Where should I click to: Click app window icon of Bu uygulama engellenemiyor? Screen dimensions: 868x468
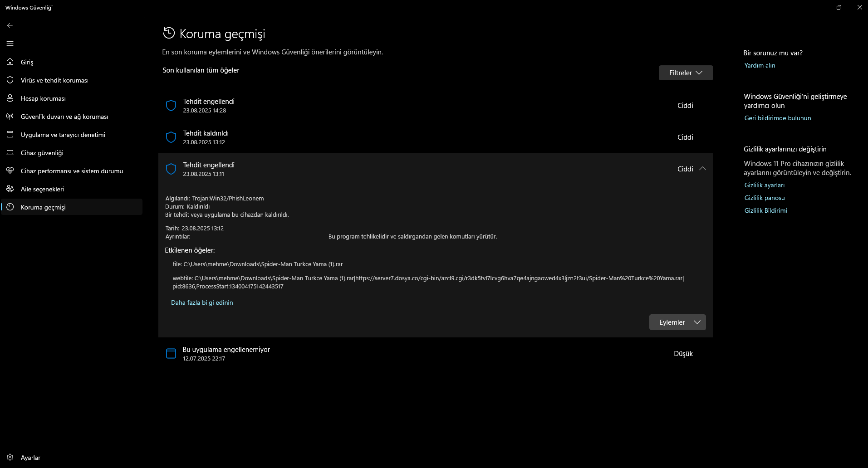171,354
